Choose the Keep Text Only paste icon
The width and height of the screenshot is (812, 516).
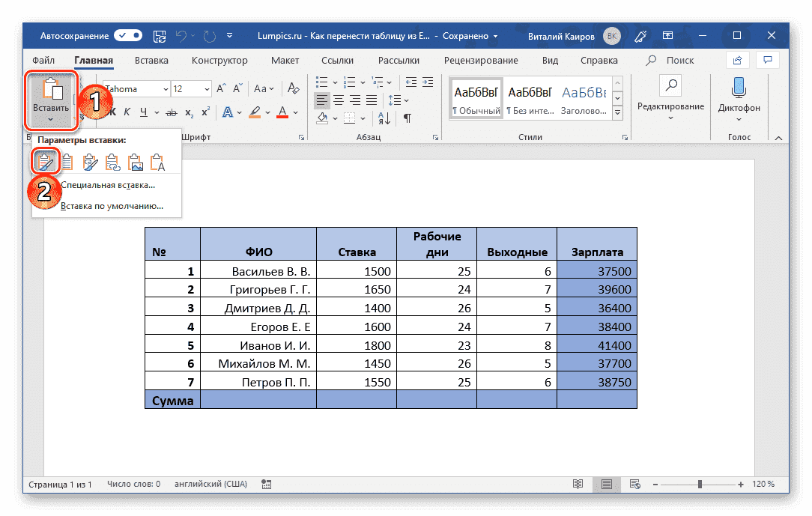(159, 161)
